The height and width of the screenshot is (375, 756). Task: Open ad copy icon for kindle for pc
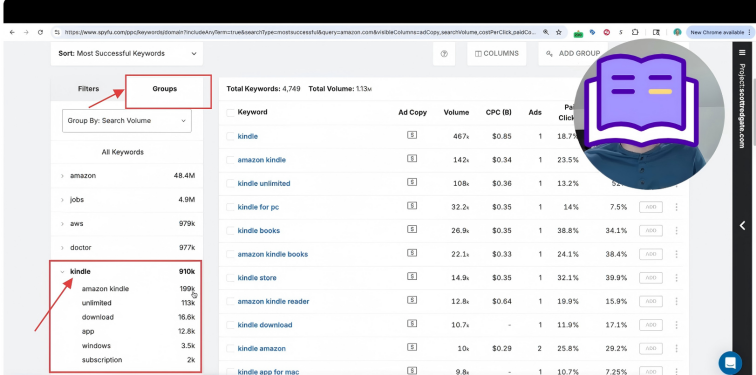412,206
